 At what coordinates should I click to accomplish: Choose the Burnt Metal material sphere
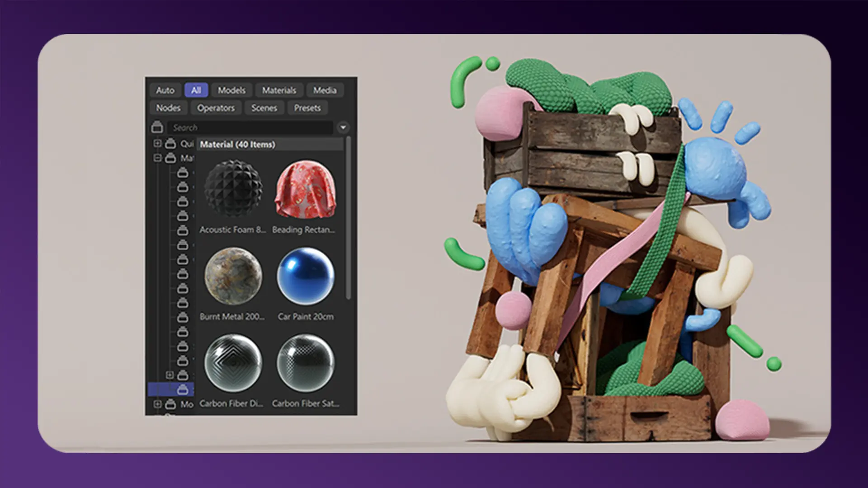click(x=233, y=276)
